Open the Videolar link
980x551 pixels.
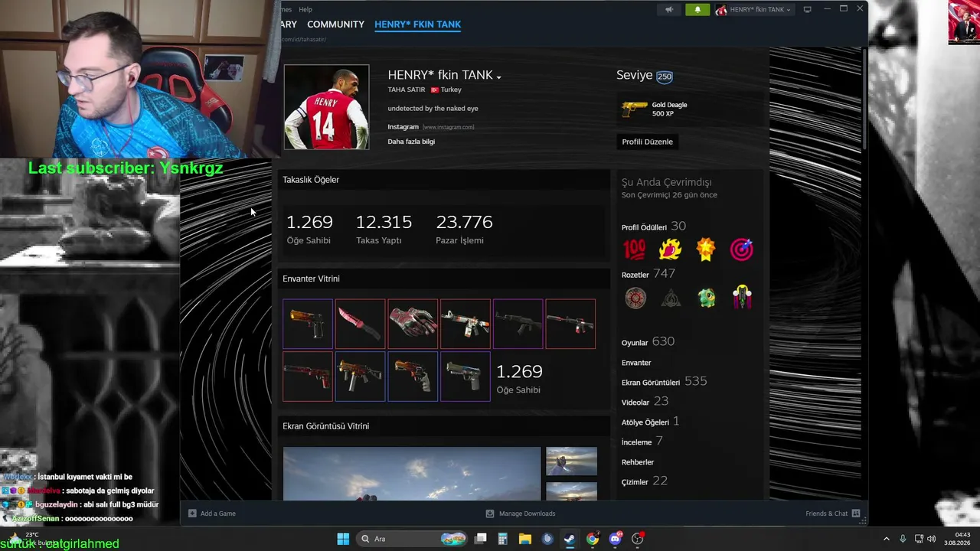[635, 403]
